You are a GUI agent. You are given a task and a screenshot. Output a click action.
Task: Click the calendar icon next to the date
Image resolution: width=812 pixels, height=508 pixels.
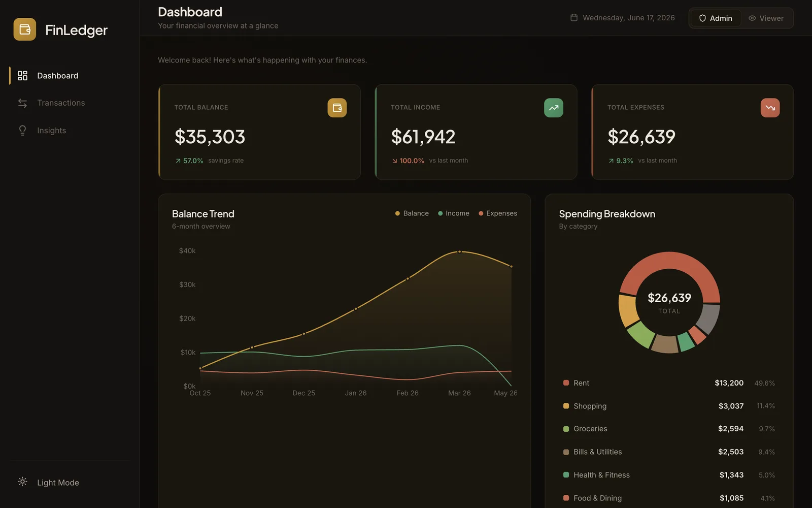point(574,18)
